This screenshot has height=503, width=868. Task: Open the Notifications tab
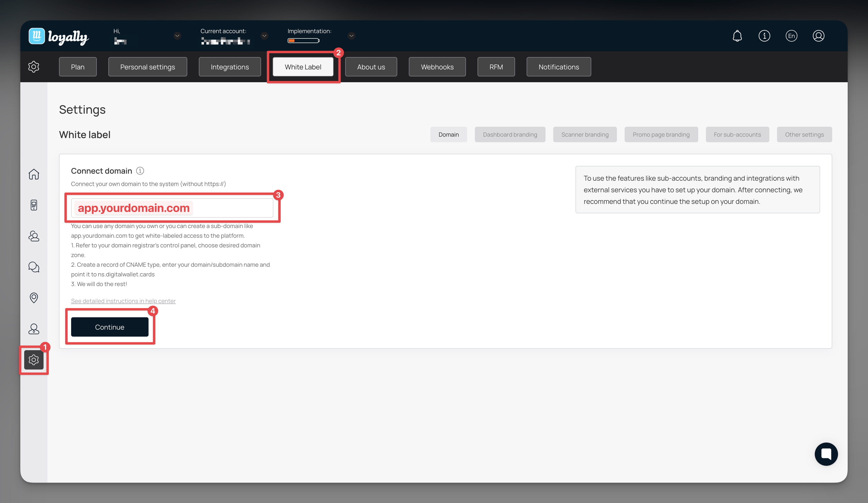coord(559,67)
